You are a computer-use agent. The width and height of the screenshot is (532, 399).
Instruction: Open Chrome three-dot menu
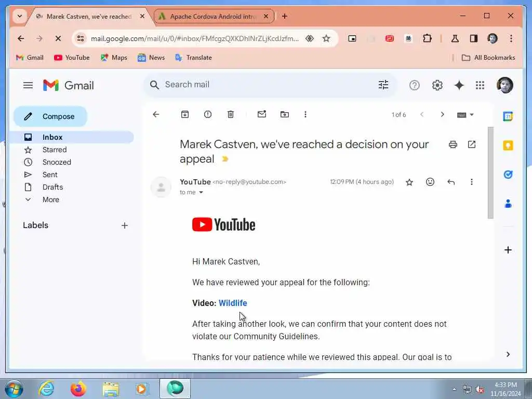click(511, 38)
